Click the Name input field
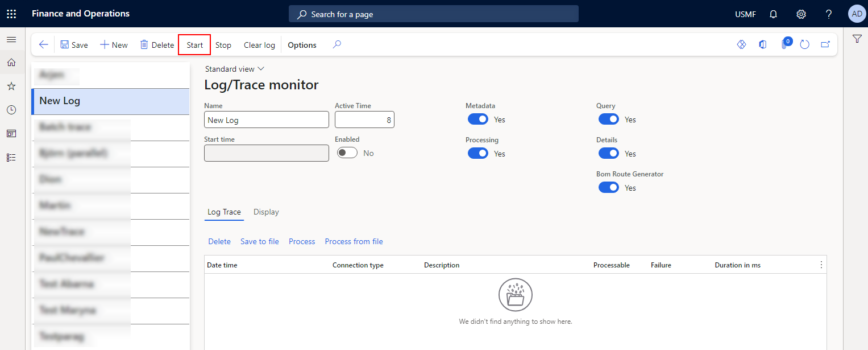This screenshot has height=350, width=868. [x=267, y=120]
